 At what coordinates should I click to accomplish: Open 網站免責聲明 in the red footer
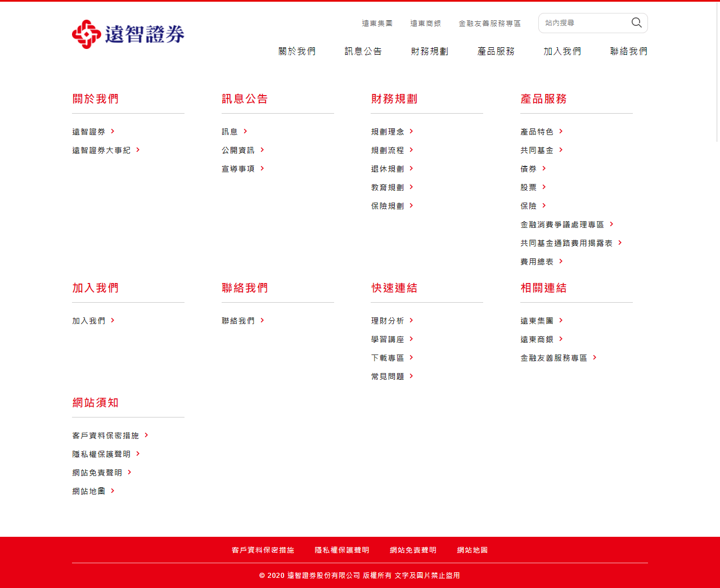[x=413, y=550]
